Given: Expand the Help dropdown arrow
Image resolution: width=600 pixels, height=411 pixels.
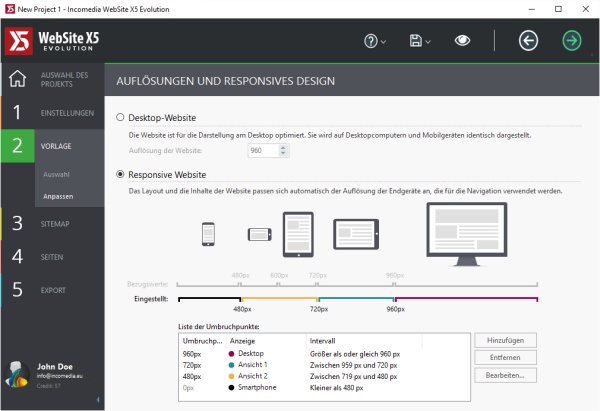Looking at the screenshot, I should tap(383, 41).
